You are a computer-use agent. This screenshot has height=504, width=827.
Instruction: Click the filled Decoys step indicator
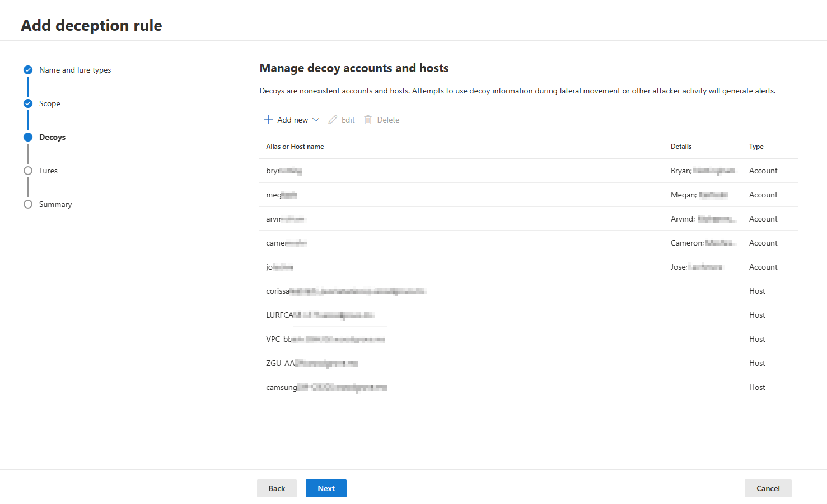click(28, 137)
